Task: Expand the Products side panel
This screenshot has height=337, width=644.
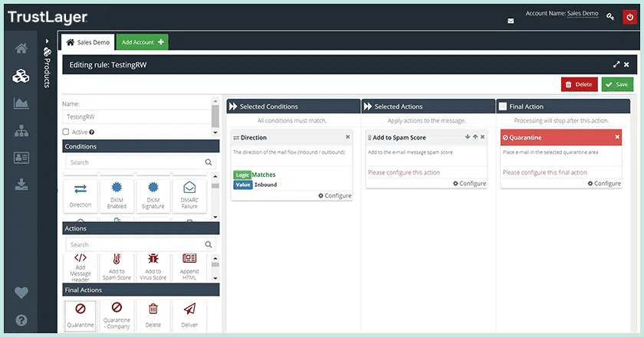Action: (x=47, y=41)
